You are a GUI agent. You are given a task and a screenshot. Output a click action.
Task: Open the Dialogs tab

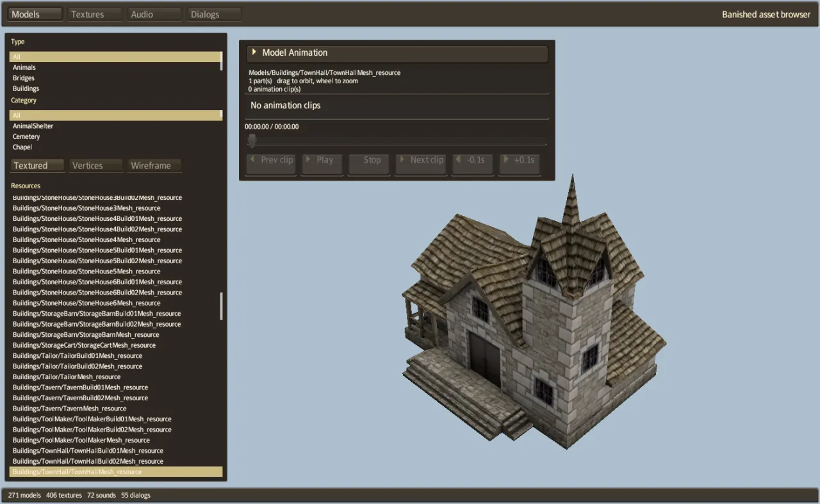[215, 14]
